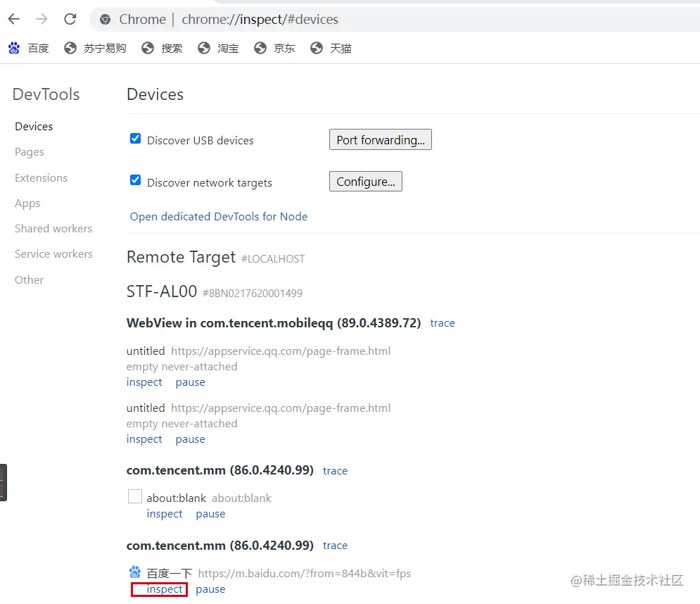The height and width of the screenshot is (604, 700).
Task: Click pause under 百度一下
Action: pyautogui.click(x=210, y=589)
